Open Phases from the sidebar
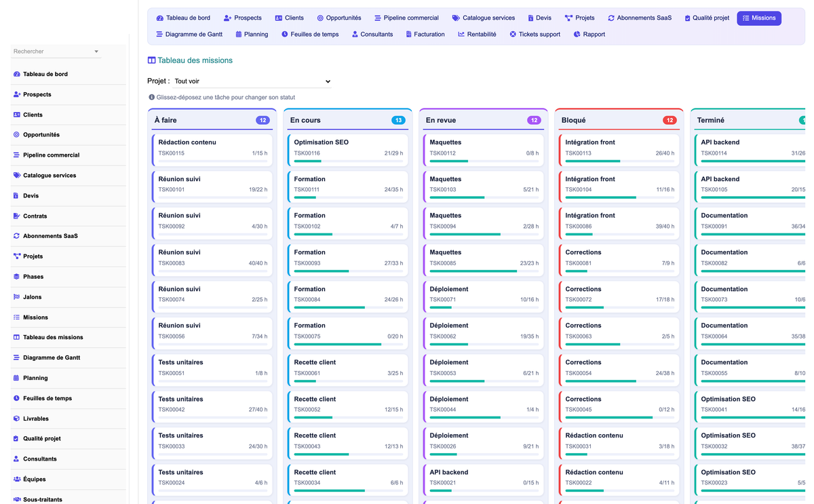Screen dimensions: 814x504 69,277
